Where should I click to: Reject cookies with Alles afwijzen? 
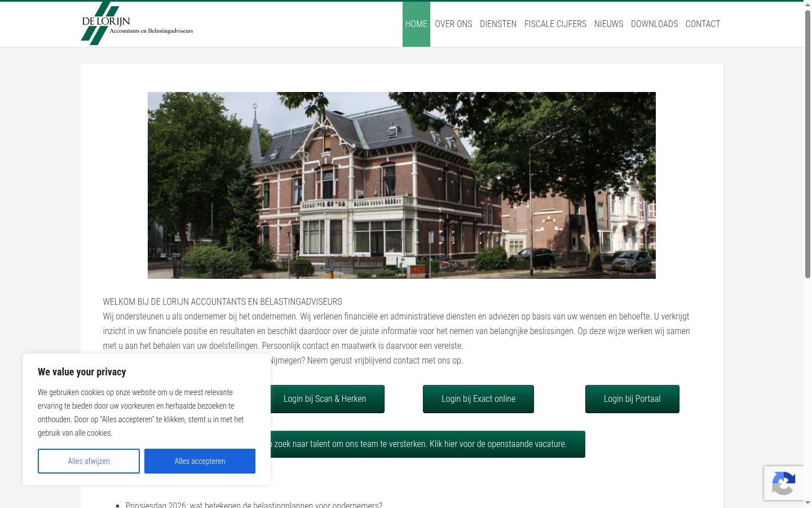(x=89, y=461)
